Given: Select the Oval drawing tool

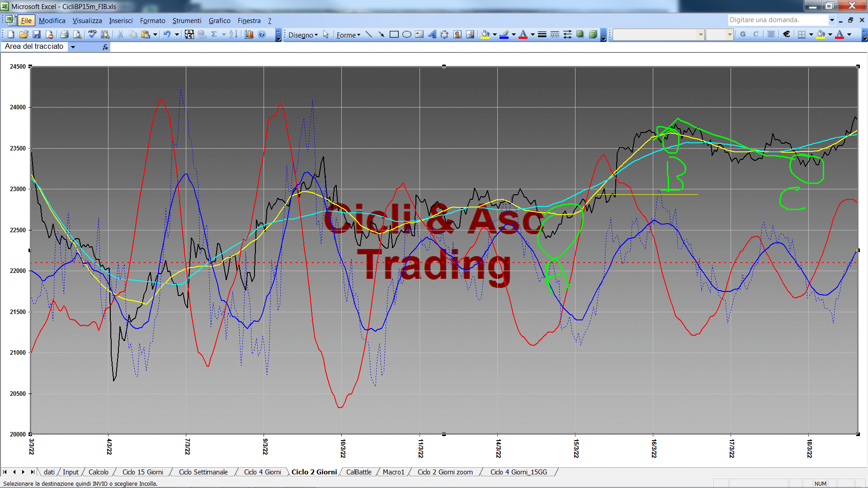Looking at the screenshot, I should [406, 34].
